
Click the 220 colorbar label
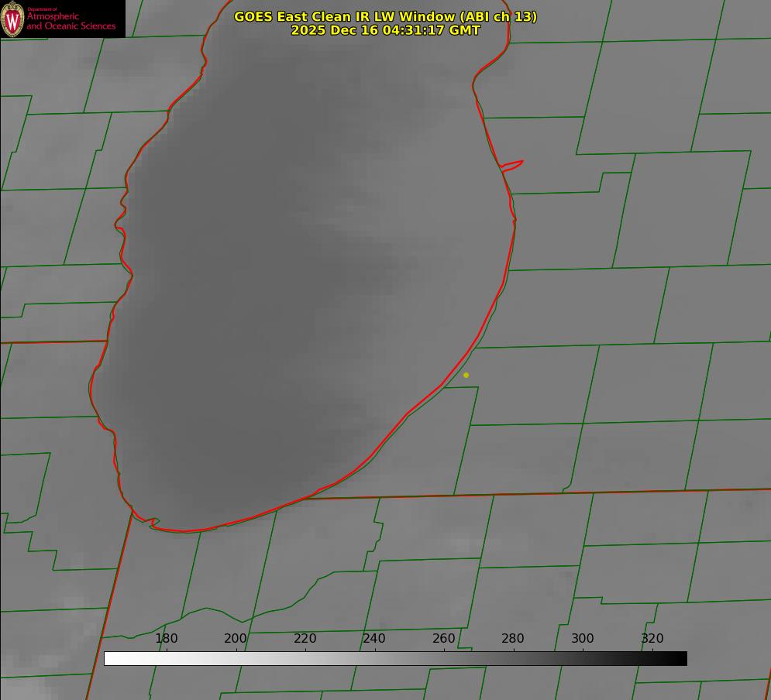click(305, 638)
